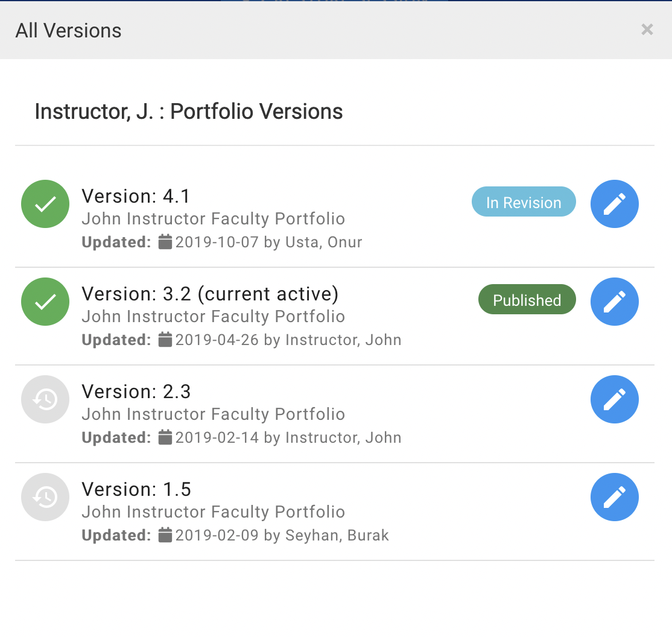This screenshot has height=637, width=672.
Task: Edit Version 1.5 with pencil icon
Action: click(614, 497)
